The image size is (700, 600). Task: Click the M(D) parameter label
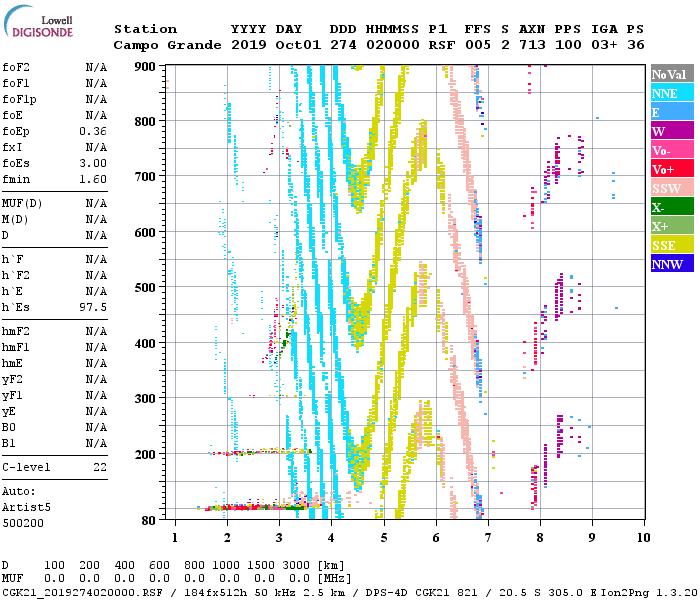click(15, 220)
